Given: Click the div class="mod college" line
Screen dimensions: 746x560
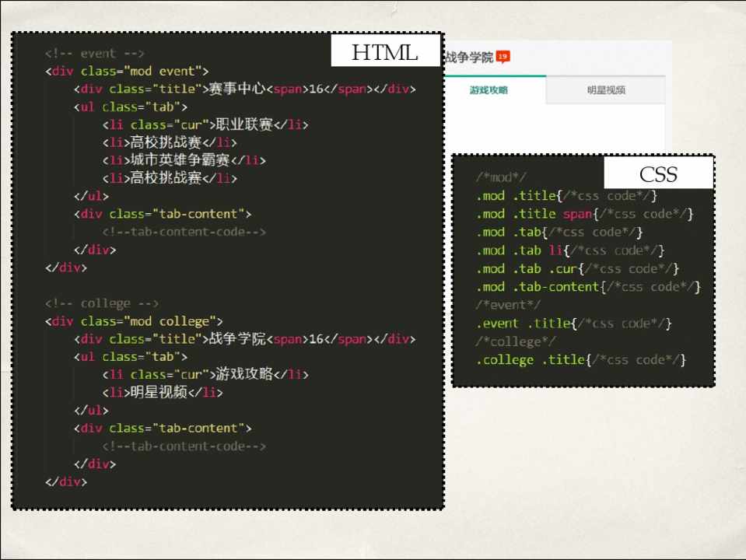Looking at the screenshot, I should (x=134, y=321).
